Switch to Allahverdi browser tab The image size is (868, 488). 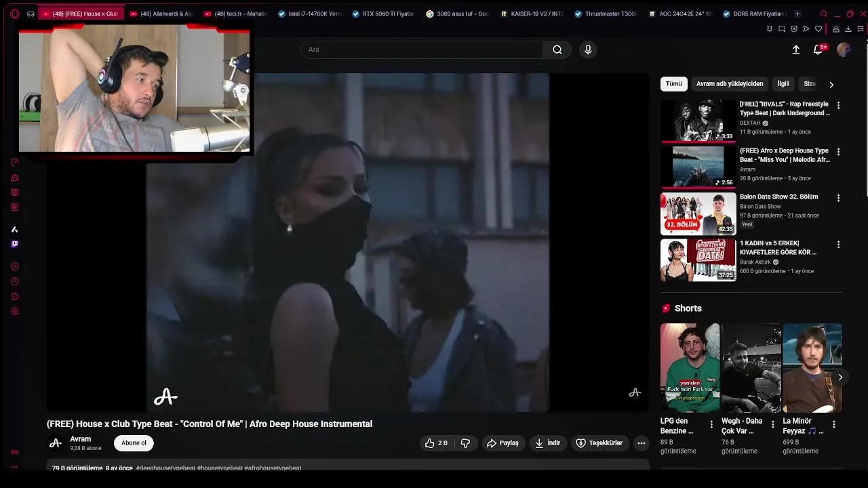coord(161,14)
